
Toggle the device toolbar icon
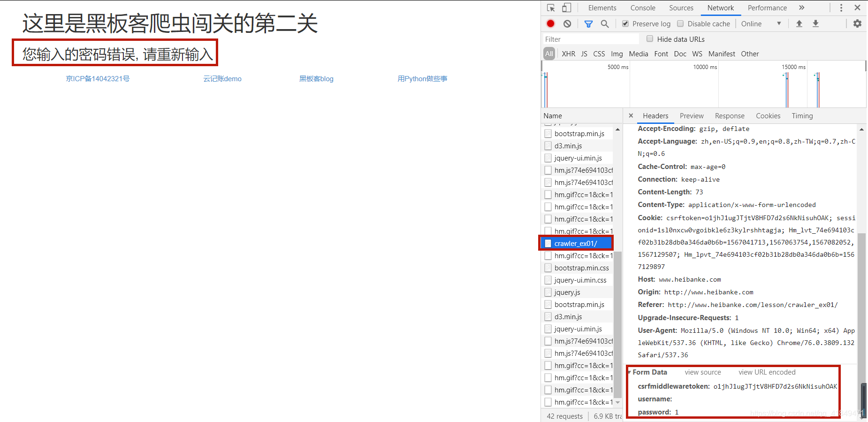pyautogui.click(x=566, y=8)
